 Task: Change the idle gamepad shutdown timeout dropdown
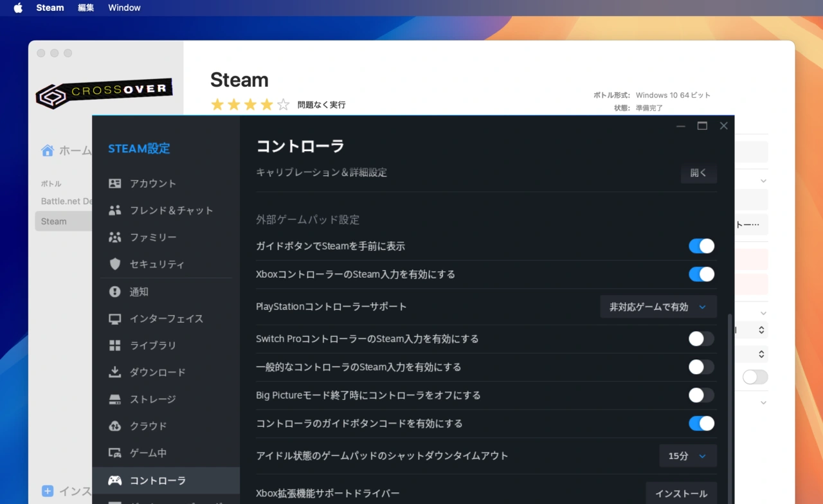(x=687, y=456)
